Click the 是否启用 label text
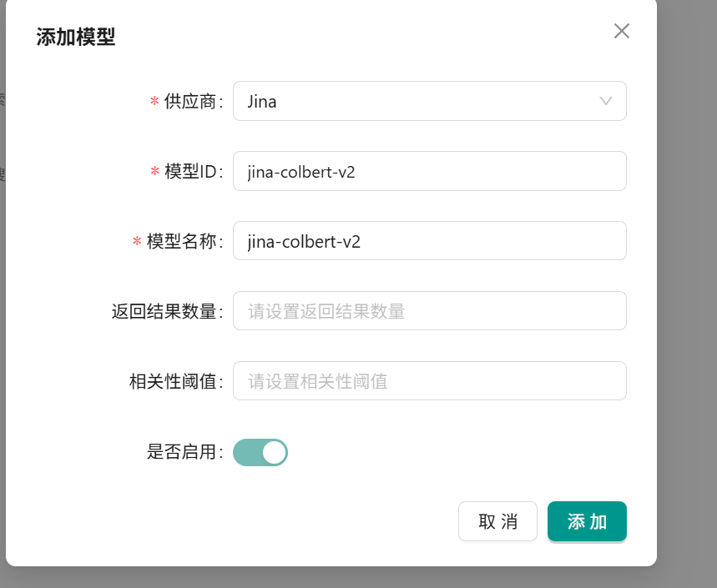Screen dimensions: 717x588 183,452
